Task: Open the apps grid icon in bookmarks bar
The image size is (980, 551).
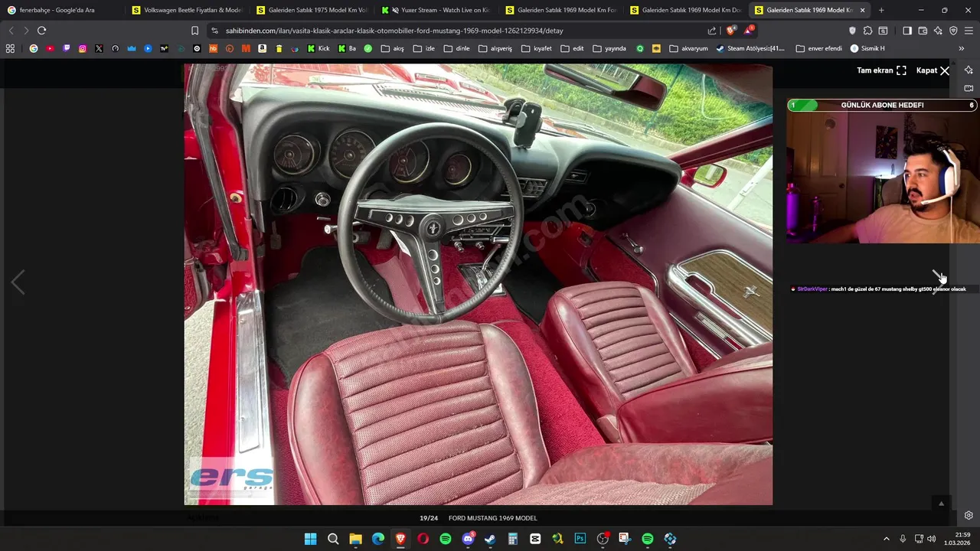Action: (x=10, y=48)
